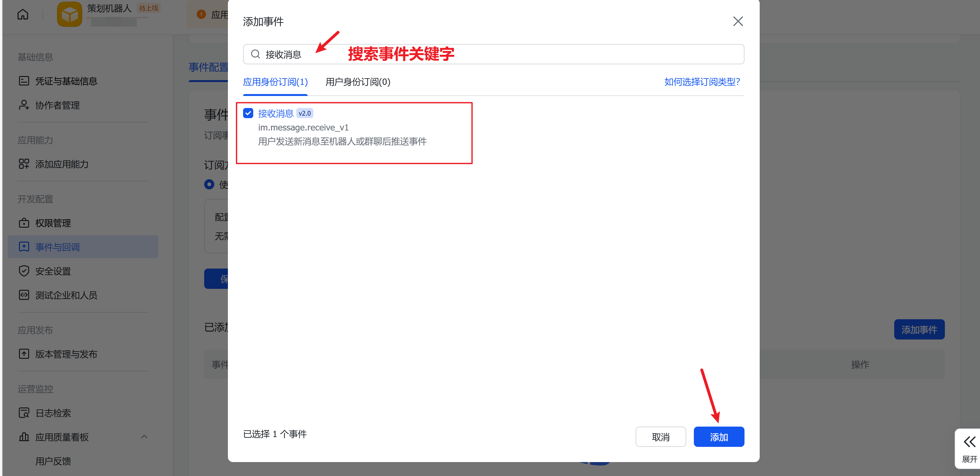This screenshot has height=476, width=980.
Task: Click the 版本管理与发布 upload icon
Action: pyautogui.click(x=24, y=354)
